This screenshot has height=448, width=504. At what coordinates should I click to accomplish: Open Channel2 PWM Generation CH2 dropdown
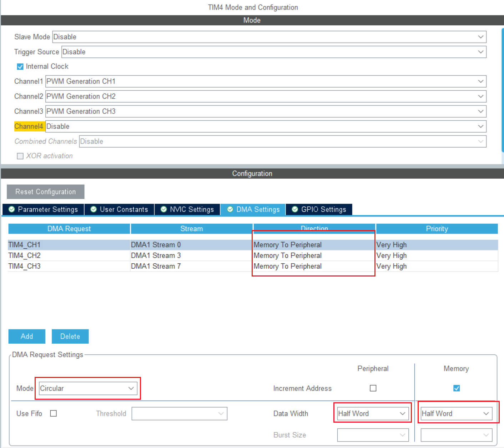point(266,96)
